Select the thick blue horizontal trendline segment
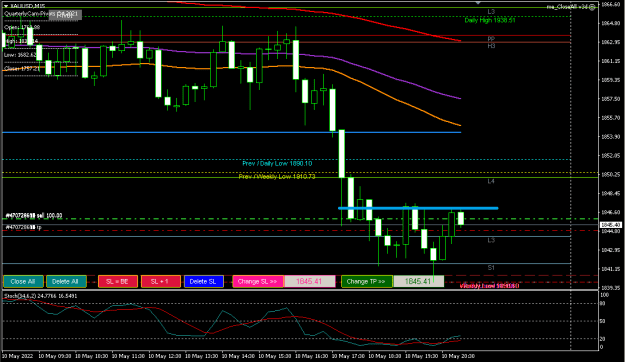The width and height of the screenshot is (625, 362). [418, 208]
